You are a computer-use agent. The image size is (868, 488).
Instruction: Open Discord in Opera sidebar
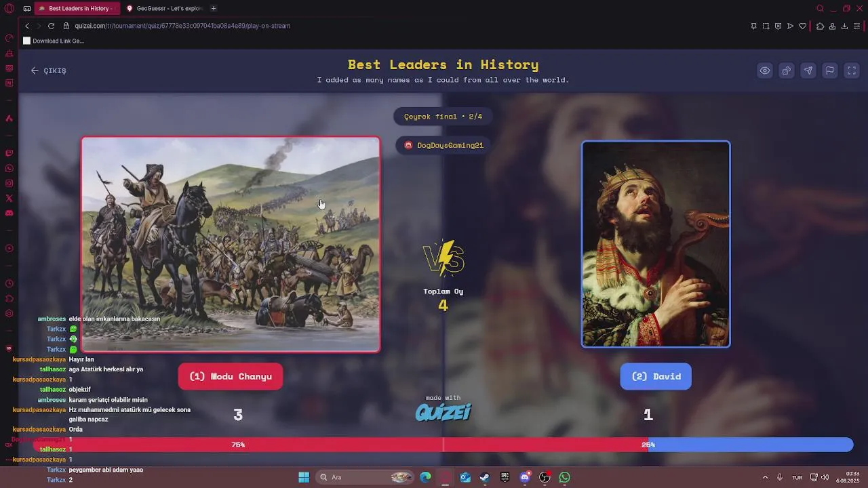[x=9, y=213]
